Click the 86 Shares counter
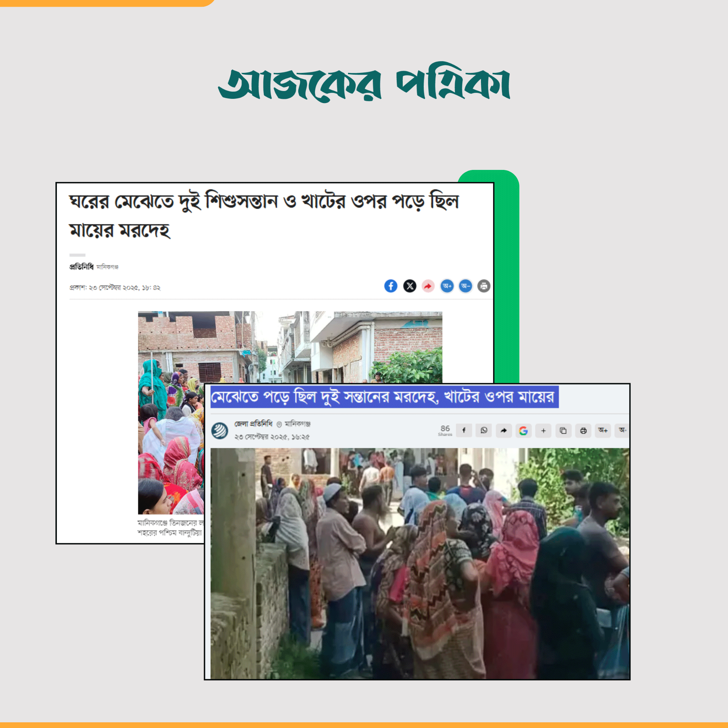This screenshot has width=728, height=728. [x=445, y=430]
